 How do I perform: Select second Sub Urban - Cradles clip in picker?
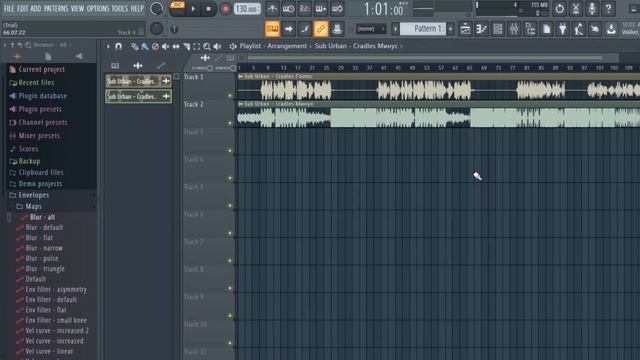point(138,96)
